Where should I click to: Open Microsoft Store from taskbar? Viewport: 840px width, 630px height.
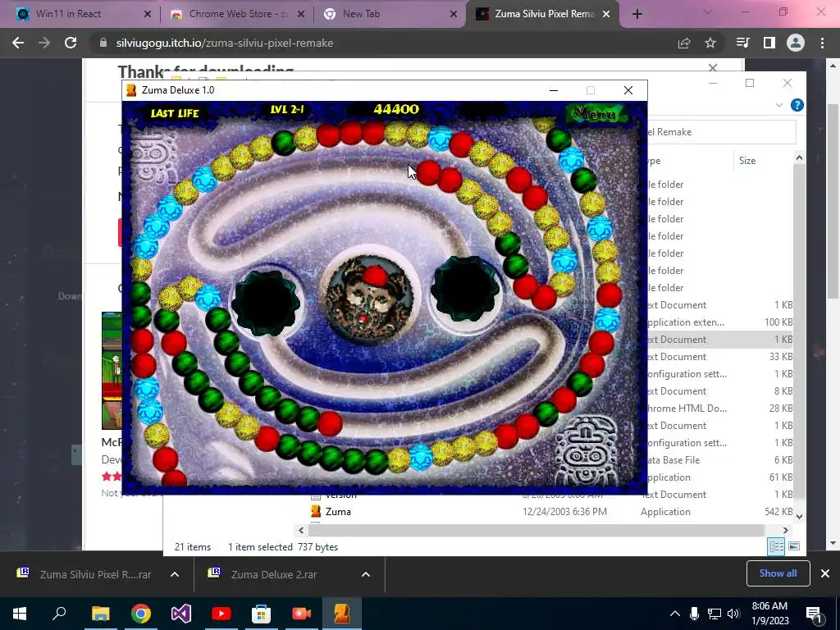(262, 614)
